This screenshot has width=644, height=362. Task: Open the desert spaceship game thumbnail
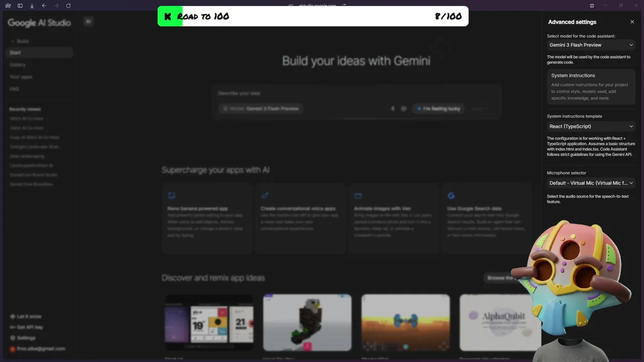406,322
